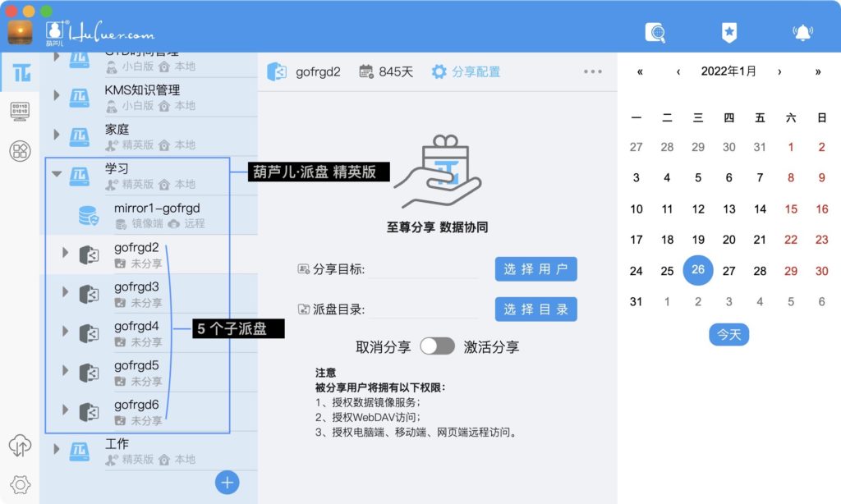841x504 pixels.
Task: Click the mirror1-gofrgd database icon
Action: coord(89,215)
